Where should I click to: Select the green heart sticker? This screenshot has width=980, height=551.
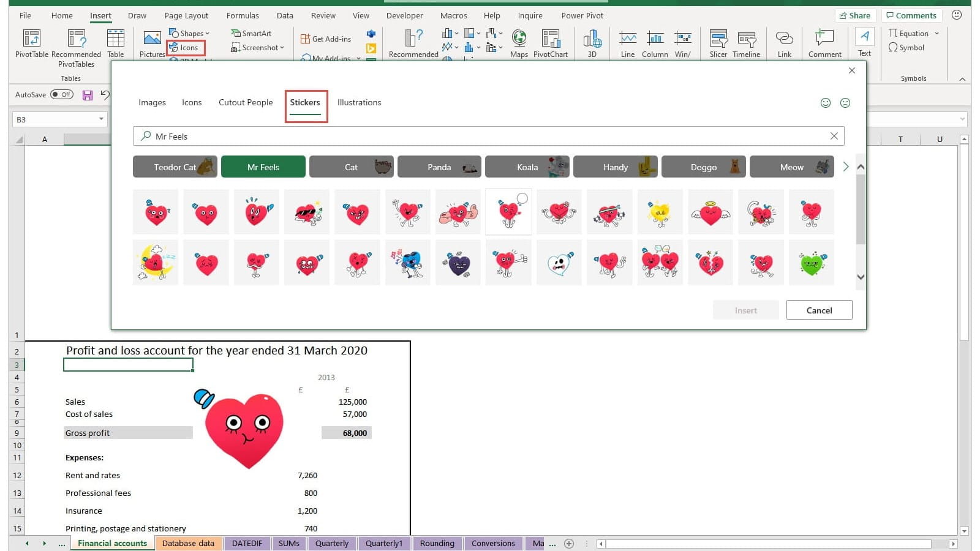[x=812, y=263]
